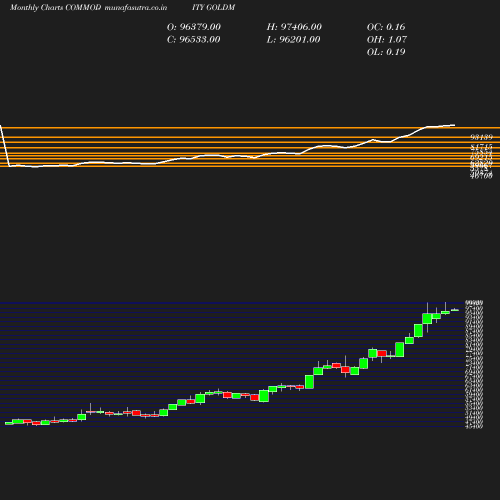
Task: Click the 93139 price level label
Action: pos(481,137)
